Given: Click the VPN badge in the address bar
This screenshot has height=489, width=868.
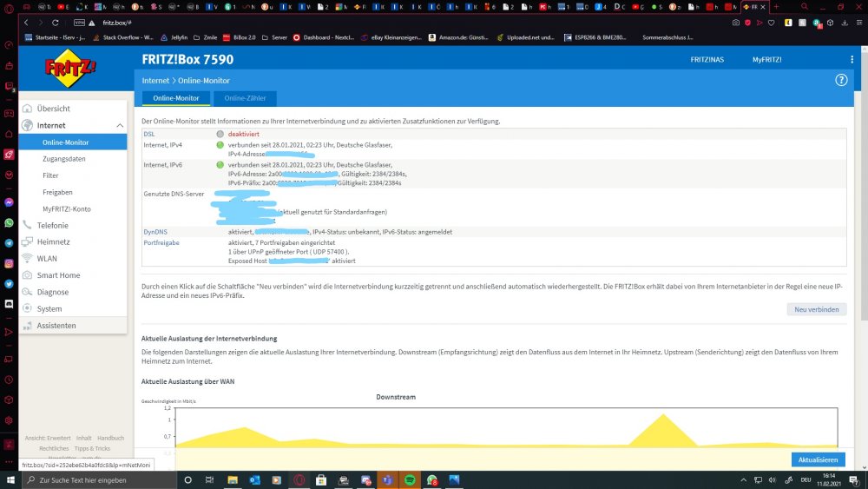Looking at the screenshot, I should pyautogui.click(x=79, y=23).
